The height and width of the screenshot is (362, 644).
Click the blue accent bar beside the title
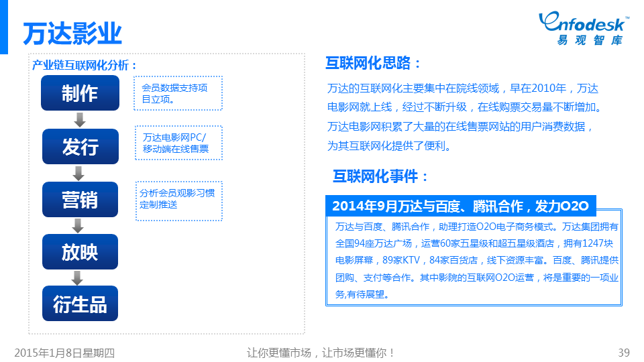click(x=3, y=27)
